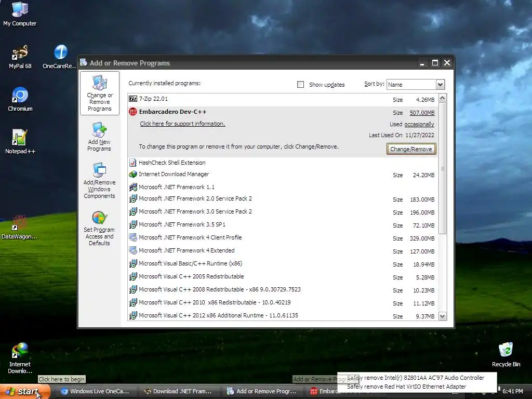
Task: Click icon of .NET Framework 2.0 Service Pack 2
Action: (133, 198)
